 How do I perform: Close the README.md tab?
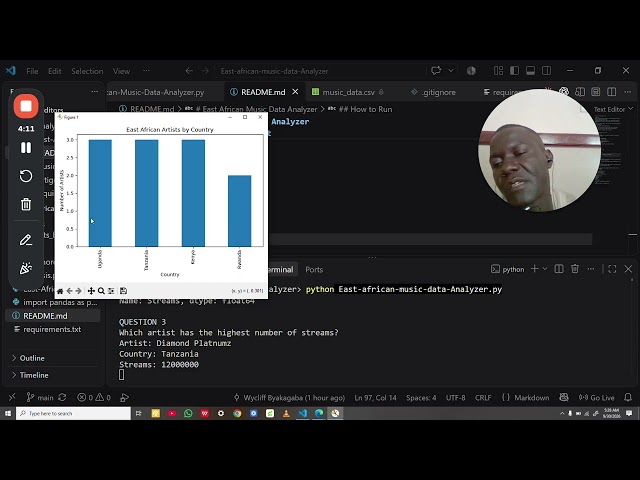[296, 92]
